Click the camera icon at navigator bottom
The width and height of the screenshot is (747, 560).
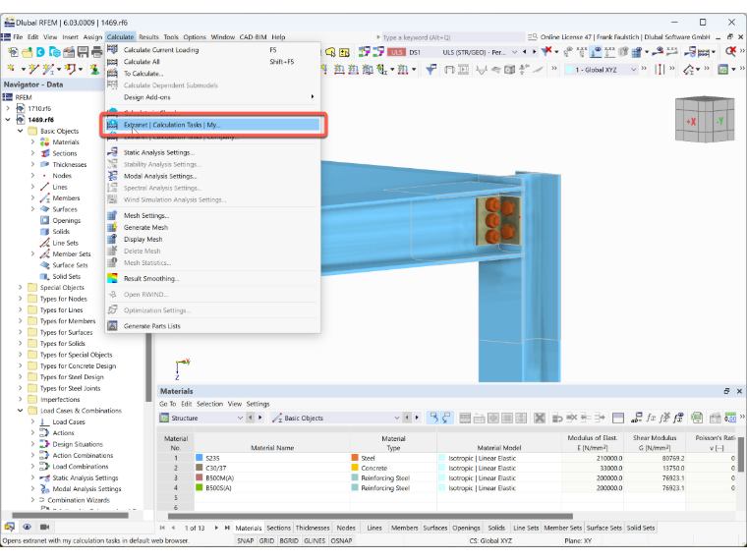[45, 527]
